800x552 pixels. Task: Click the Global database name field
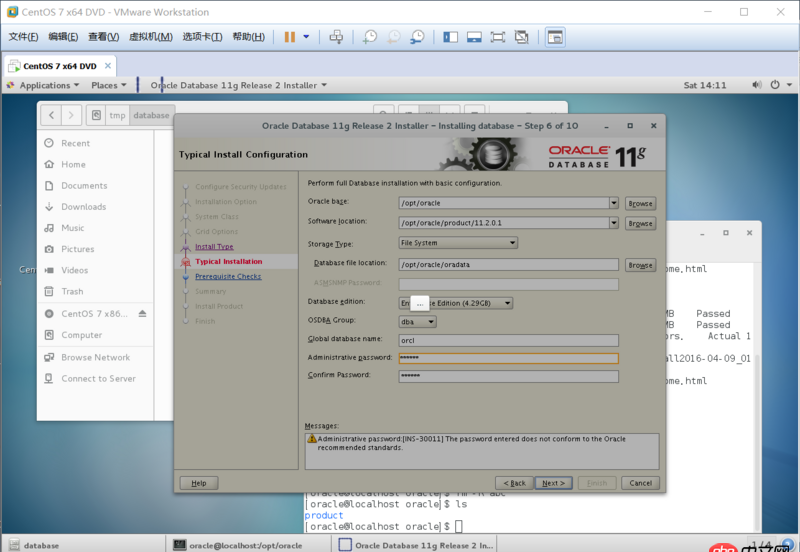[x=508, y=340]
